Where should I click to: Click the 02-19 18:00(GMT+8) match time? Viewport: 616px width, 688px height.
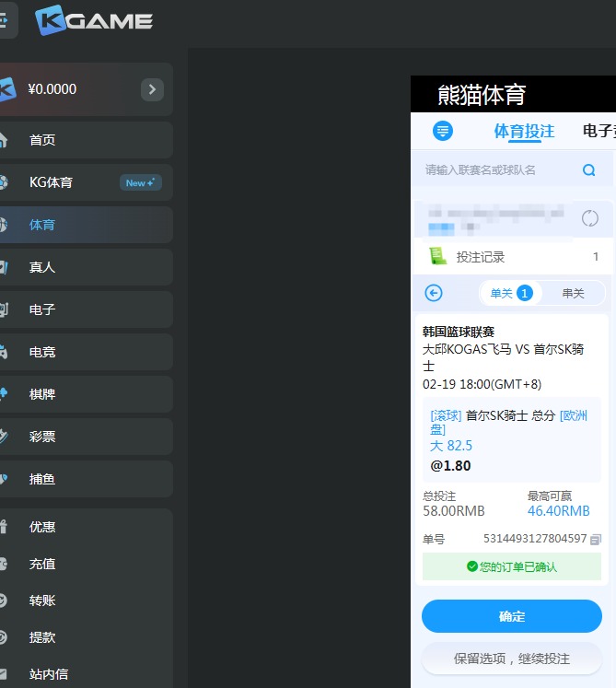tap(482, 384)
